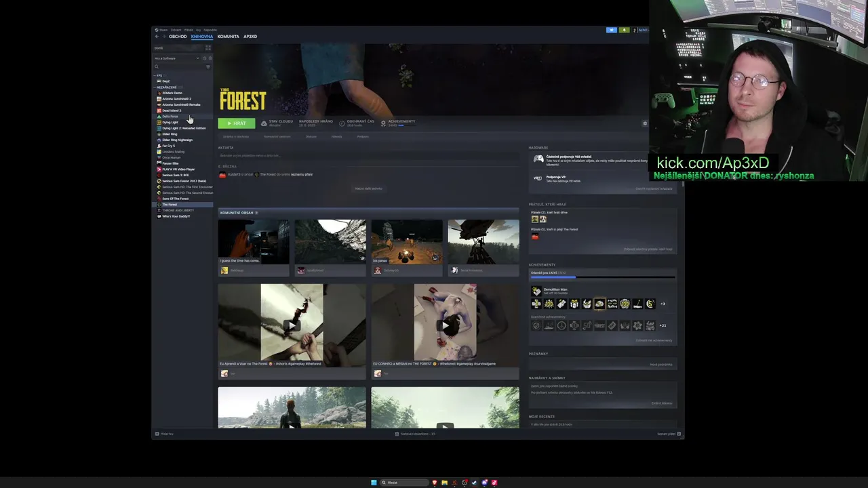Click the +21 locked achievements count
The image size is (868, 488).
663,325
